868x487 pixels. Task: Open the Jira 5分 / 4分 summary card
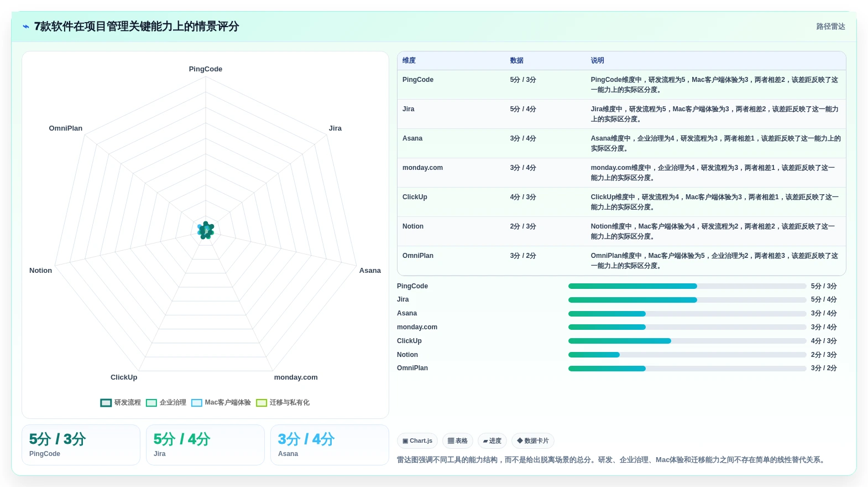(x=205, y=445)
